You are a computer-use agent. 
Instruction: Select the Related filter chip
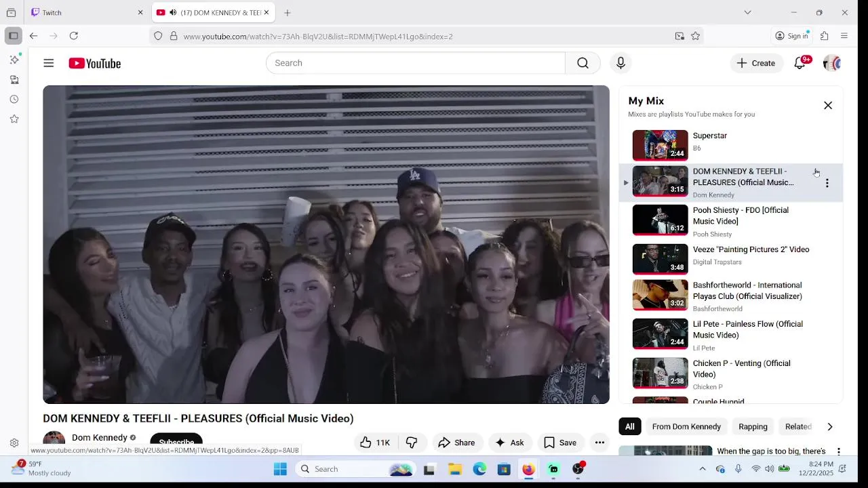pyautogui.click(x=798, y=426)
